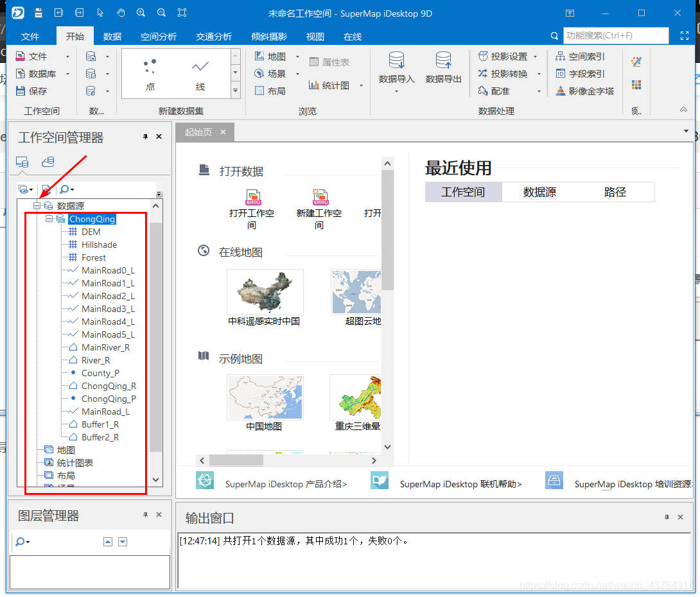The height and width of the screenshot is (597, 700).
Task: Click new workspace icon on start page
Action: point(320,196)
